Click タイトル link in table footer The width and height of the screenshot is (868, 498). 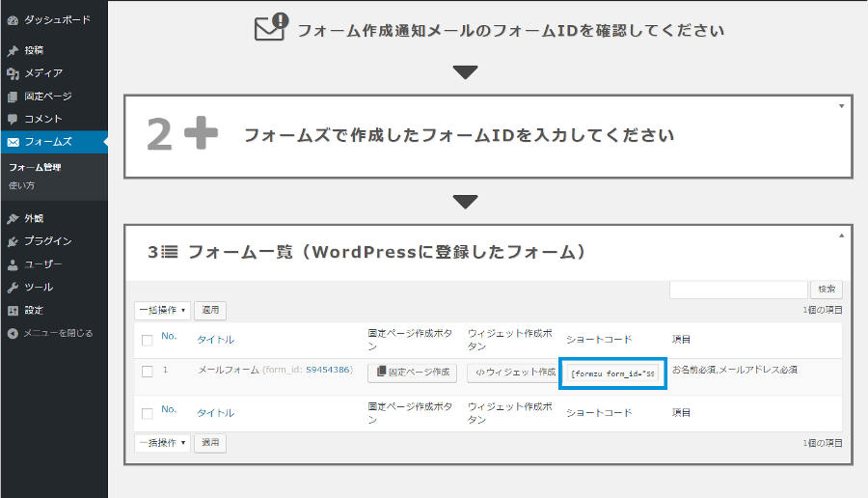tap(215, 413)
